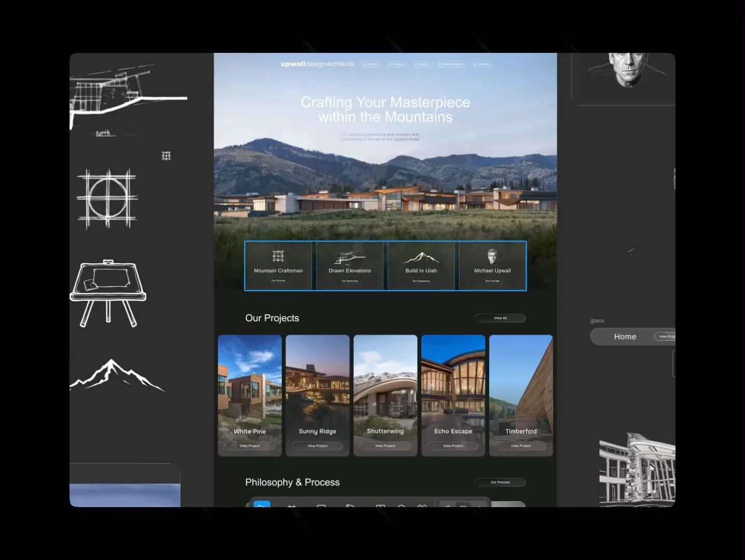
Task: Click View Project on the Echo Escape card
Action: (x=453, y=446)
